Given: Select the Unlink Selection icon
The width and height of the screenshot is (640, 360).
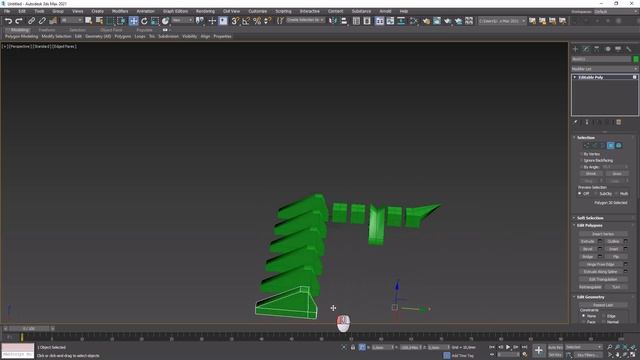Looking at the screenshot, I should click(42, 20).
